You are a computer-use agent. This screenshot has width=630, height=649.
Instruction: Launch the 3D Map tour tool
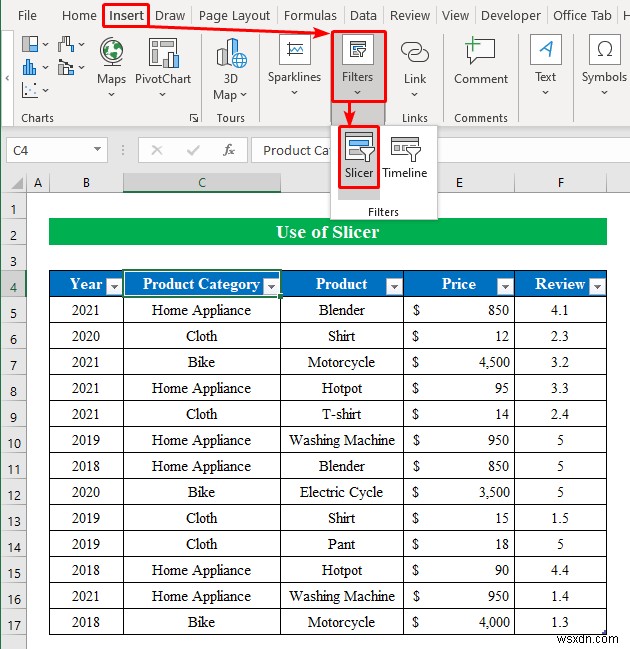pyautogui.click(x=231, y=69)
